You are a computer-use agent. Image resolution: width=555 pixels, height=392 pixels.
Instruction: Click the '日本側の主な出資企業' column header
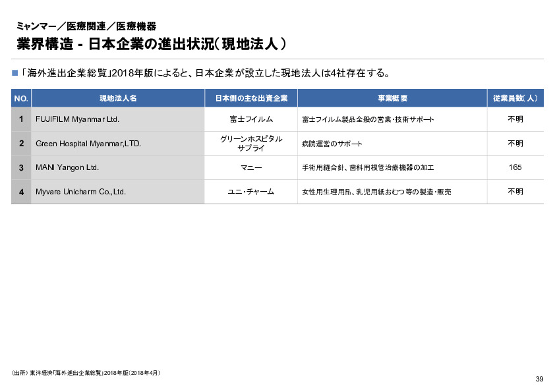click(x=251, y=98)
